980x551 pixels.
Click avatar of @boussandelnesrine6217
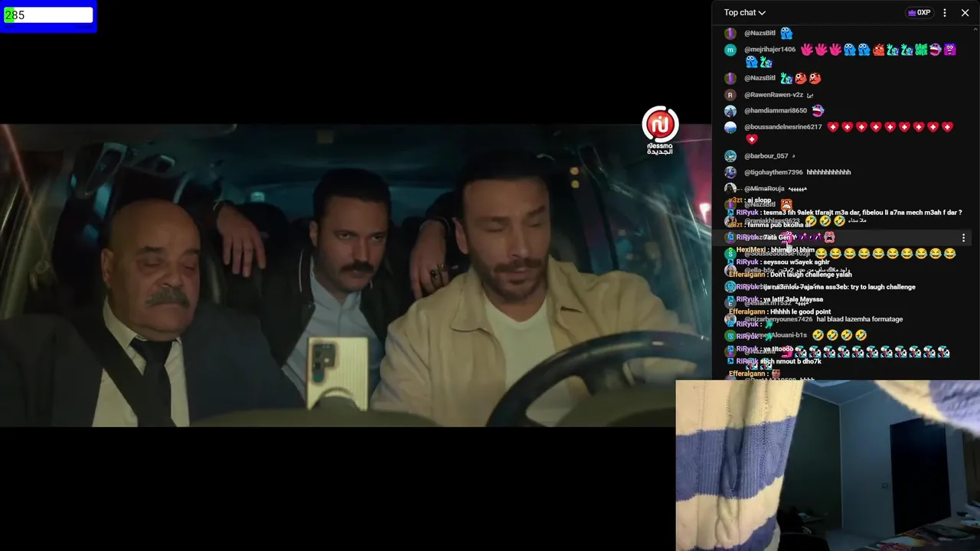[x=730, y=127]
